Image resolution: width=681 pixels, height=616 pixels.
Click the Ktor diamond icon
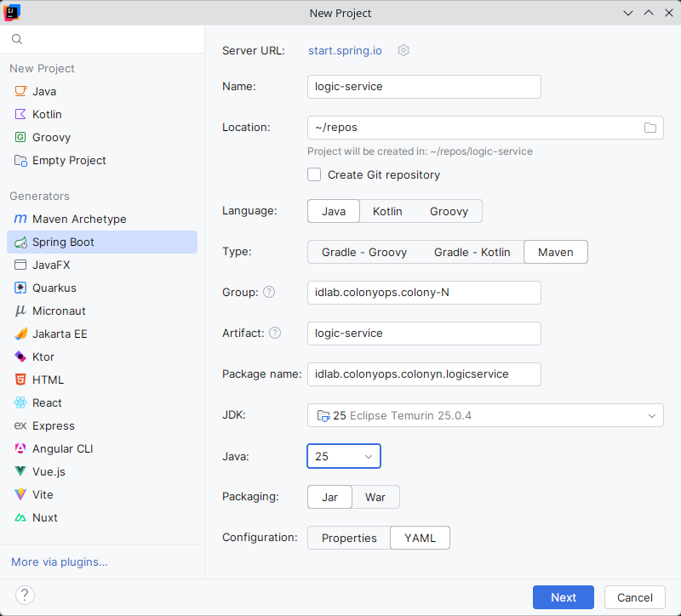pyautogui.click(x=20, y=356)
